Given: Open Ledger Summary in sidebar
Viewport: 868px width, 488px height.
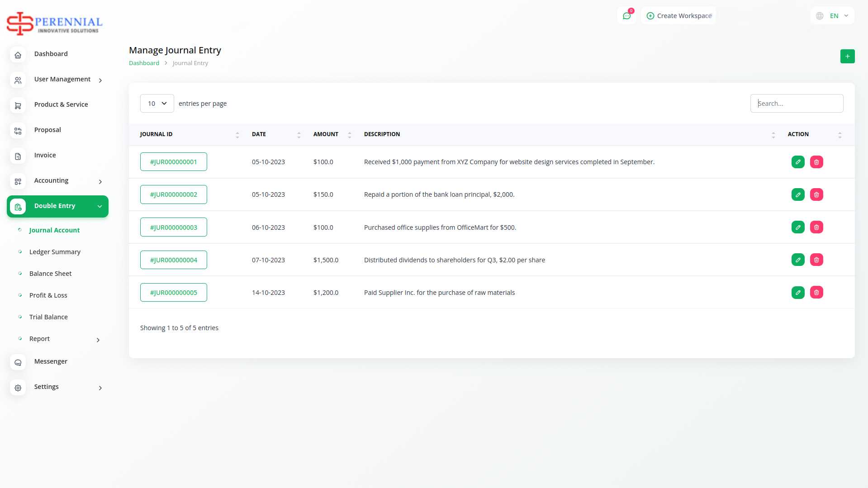Looking at the screenshot, I should tap(55, 252).
